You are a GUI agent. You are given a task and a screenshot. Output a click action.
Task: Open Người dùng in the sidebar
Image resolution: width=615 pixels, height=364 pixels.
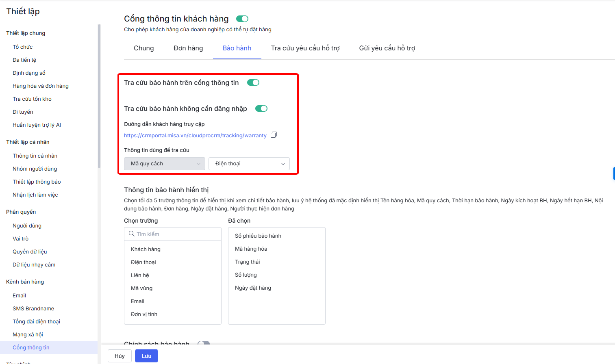click(x=27, y=226)
